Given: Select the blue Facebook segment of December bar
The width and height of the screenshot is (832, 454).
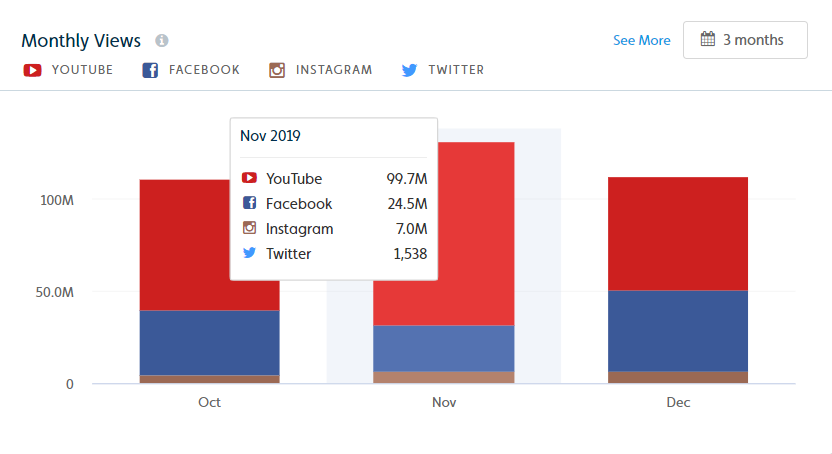Looking at the screenshot, I should tap(678, 330).
